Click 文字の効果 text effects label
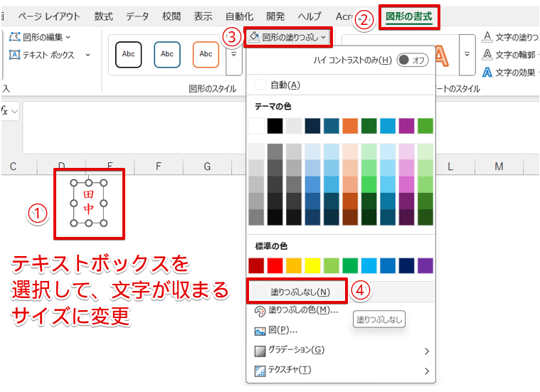The width and height of the screenshot is (540, 392). (x=516, y=73)
